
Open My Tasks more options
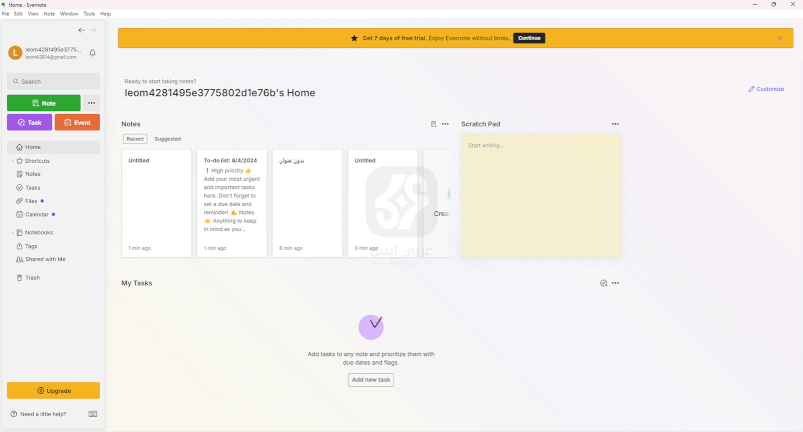pos(615,283)
